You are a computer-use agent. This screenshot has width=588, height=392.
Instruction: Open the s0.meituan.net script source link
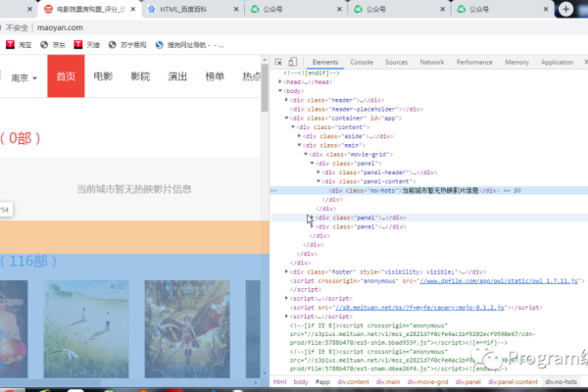click(419, 307)
